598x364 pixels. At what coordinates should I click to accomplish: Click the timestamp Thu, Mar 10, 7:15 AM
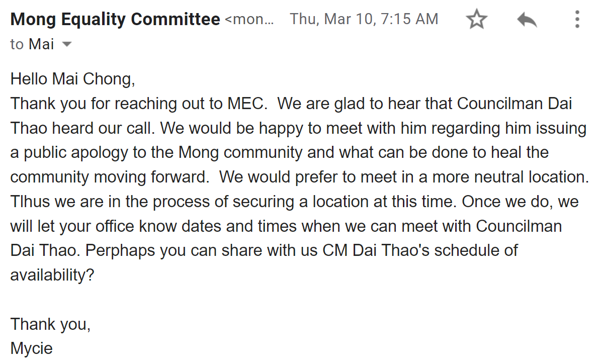pos(364,20)
